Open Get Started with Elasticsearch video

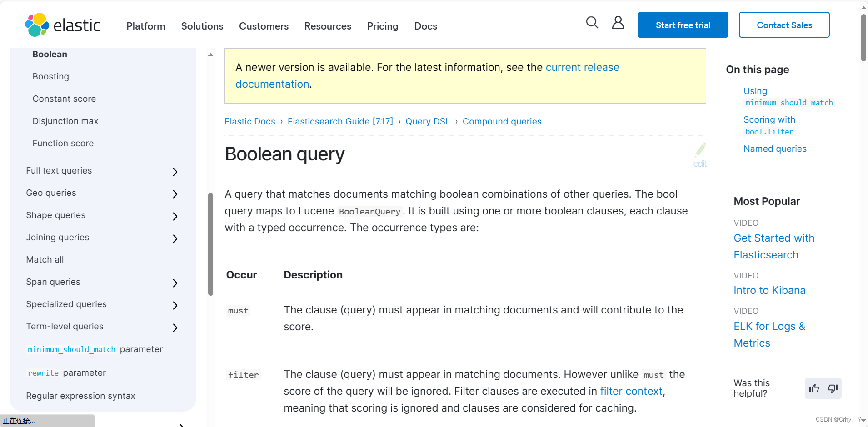pyautogui.click(x=774, y=246)
